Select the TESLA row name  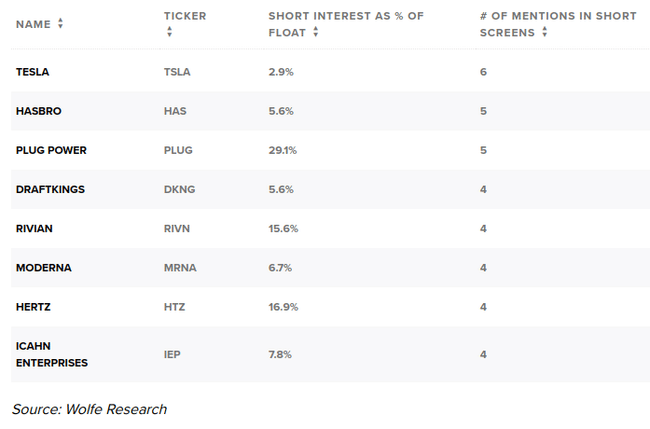[x=33, y=72]
